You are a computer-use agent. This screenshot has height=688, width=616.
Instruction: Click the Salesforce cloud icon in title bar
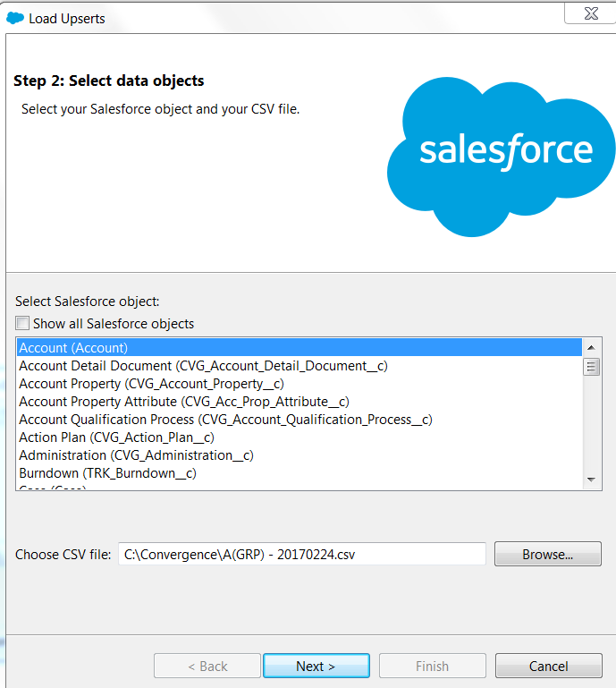click(x=15, y=18)
